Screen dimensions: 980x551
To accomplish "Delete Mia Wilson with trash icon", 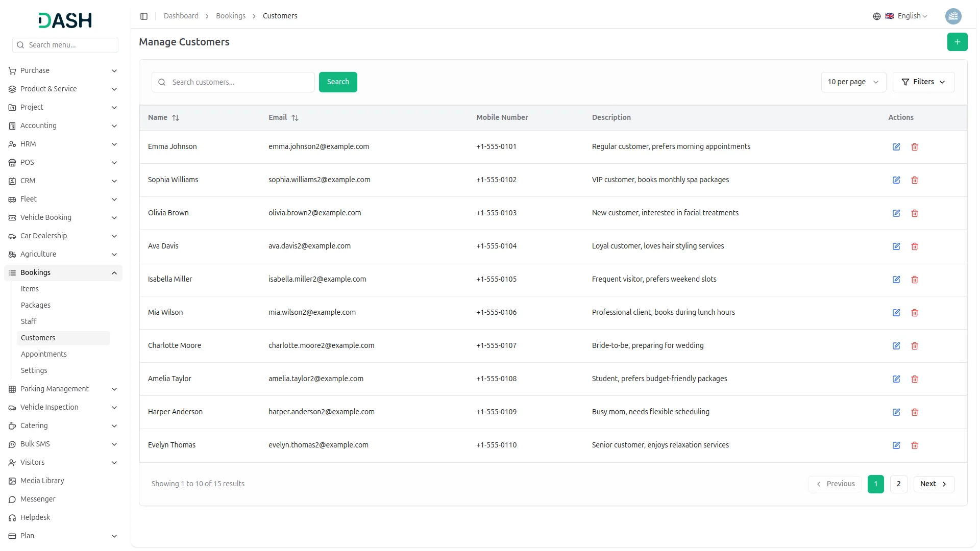I will (914, 313).
